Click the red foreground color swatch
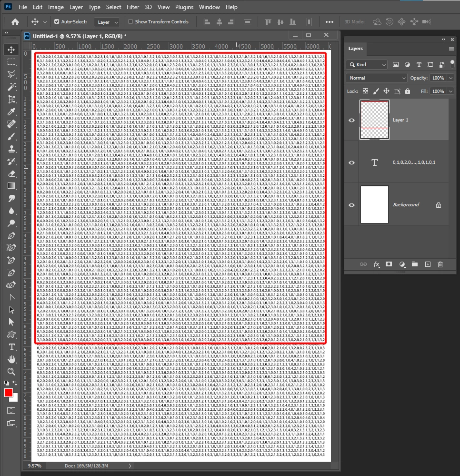The image size is (460, 476). [x=9, y=393]
